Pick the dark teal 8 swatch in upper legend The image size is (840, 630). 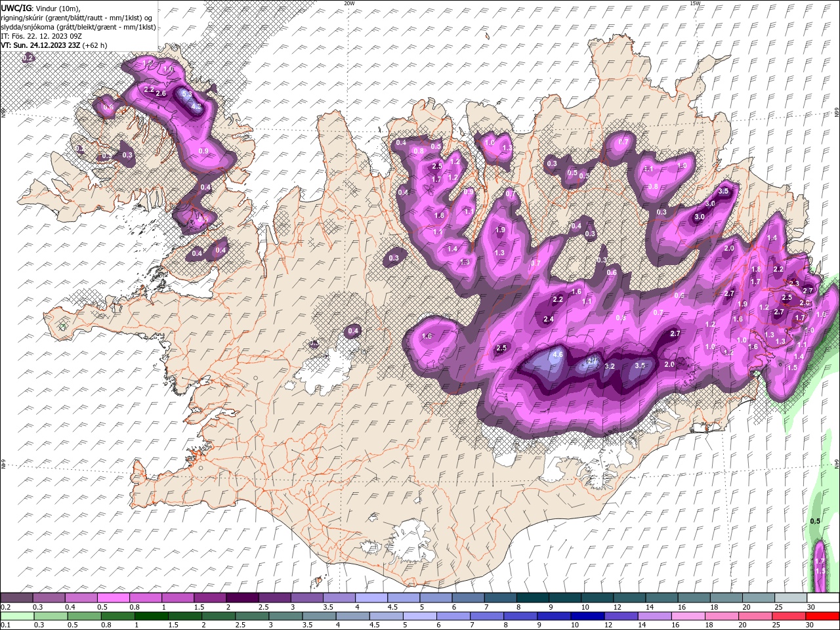[532, 598]
